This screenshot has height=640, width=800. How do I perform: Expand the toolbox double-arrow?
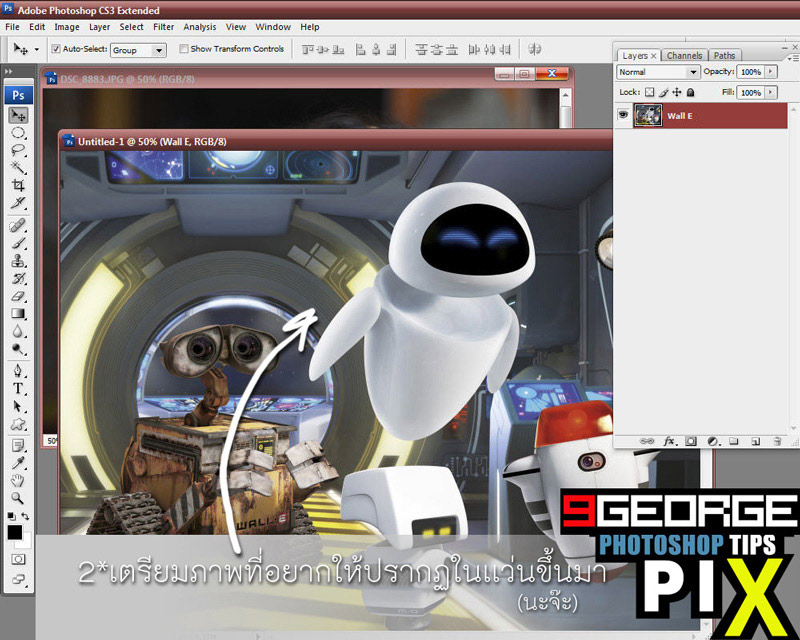pos(9,71)
